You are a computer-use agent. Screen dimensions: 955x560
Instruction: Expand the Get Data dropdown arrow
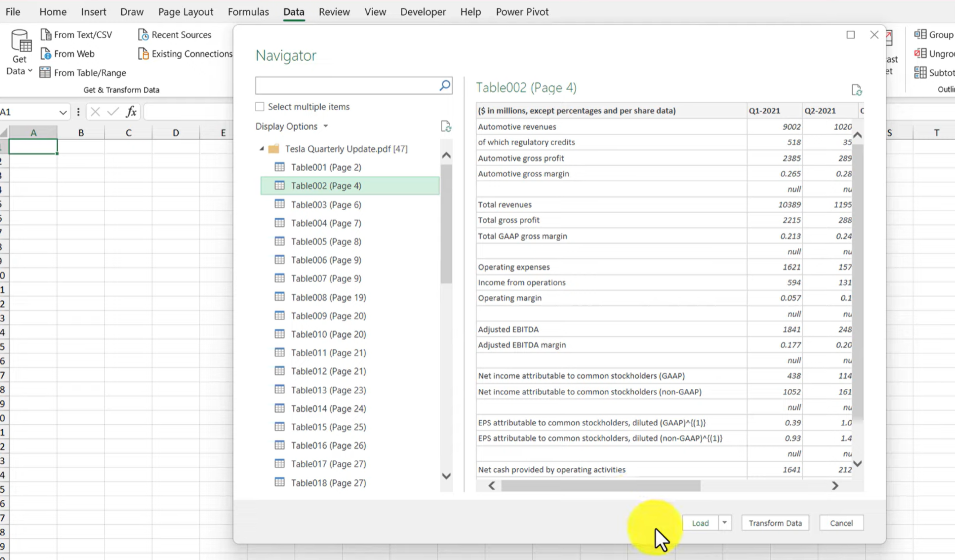30,71
